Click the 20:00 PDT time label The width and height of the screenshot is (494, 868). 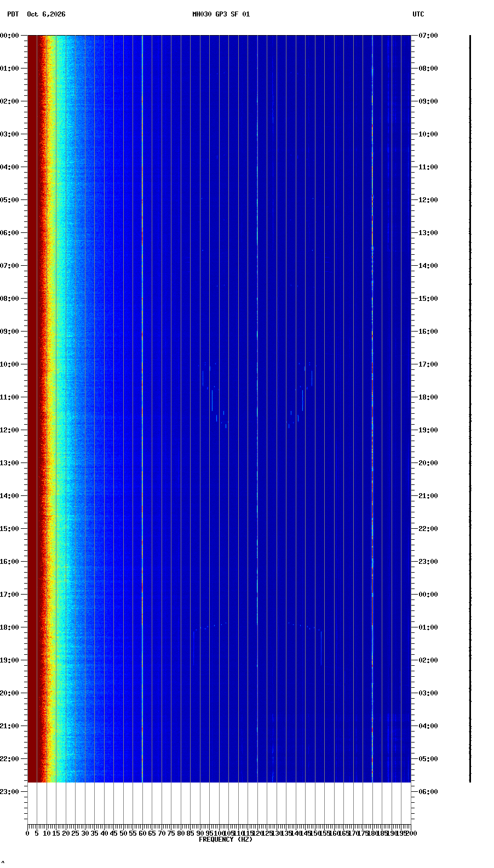click(x=9, y=693)
